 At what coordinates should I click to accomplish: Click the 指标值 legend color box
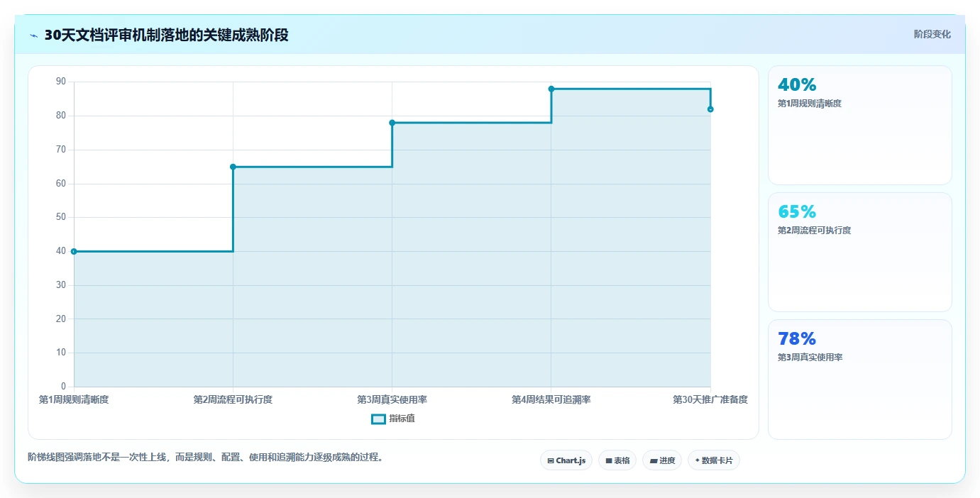(379, 419)
